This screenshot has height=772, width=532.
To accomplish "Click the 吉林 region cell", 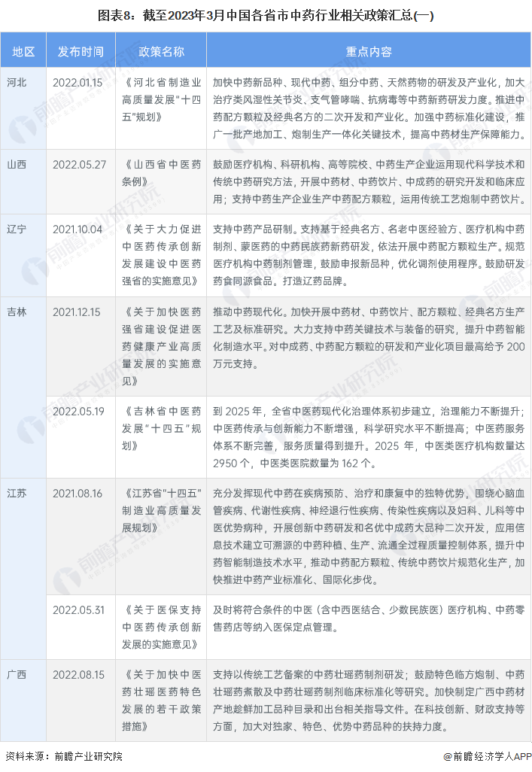I will [17, 311].
